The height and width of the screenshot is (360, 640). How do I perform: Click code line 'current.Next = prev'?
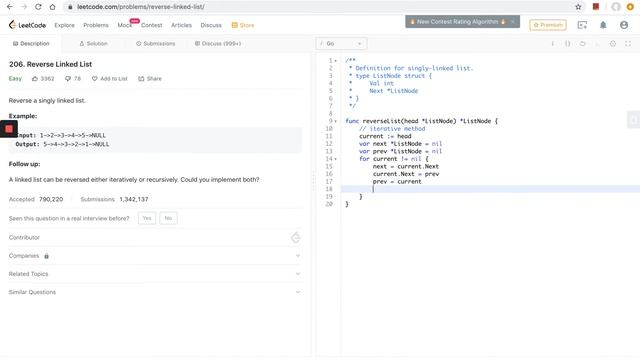(406, 174)
